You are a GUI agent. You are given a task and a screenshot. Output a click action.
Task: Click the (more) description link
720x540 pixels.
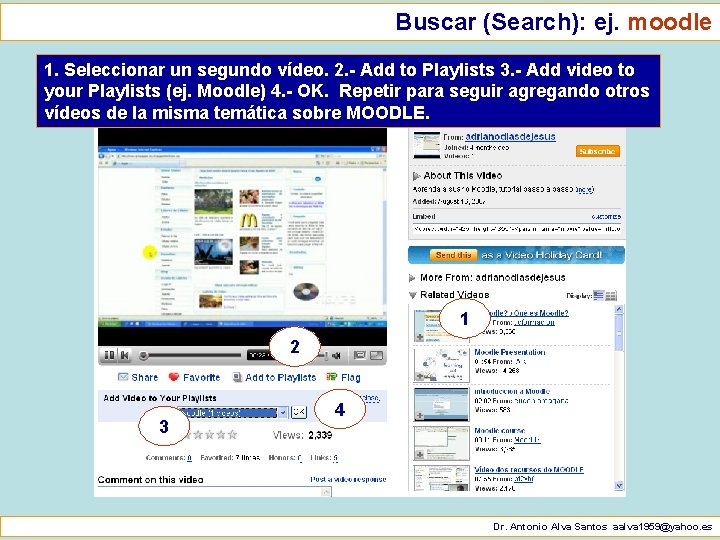(x=585, y=189)
